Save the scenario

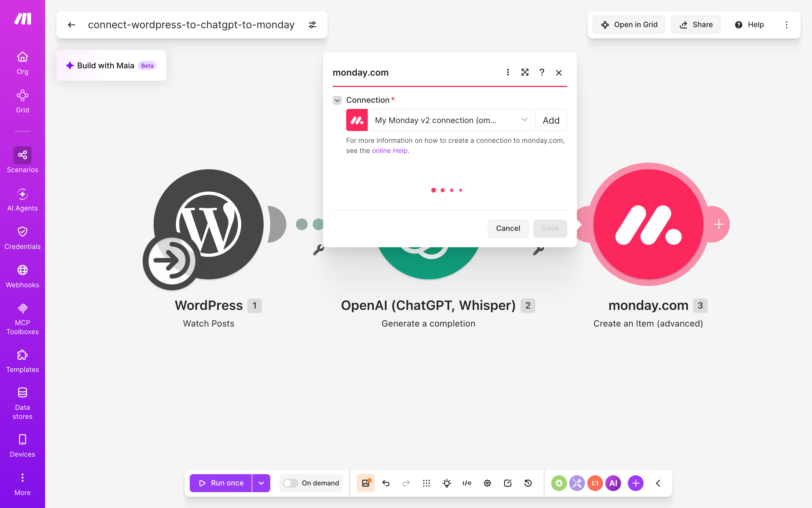[365, 483]
